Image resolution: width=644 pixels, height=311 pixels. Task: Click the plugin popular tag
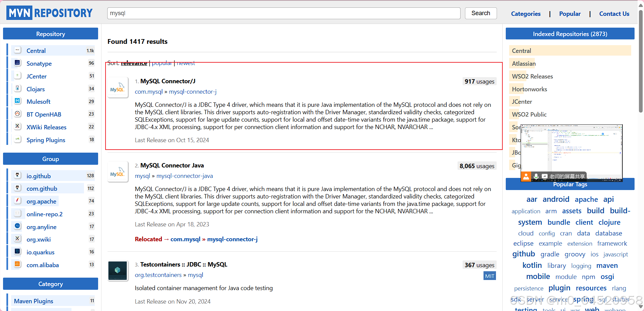[559, 288]
